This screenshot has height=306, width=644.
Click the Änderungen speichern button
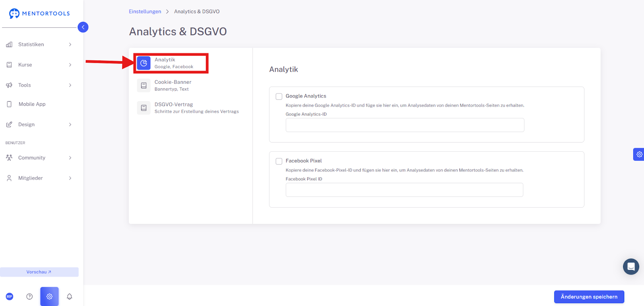click(x=589, y=297)
